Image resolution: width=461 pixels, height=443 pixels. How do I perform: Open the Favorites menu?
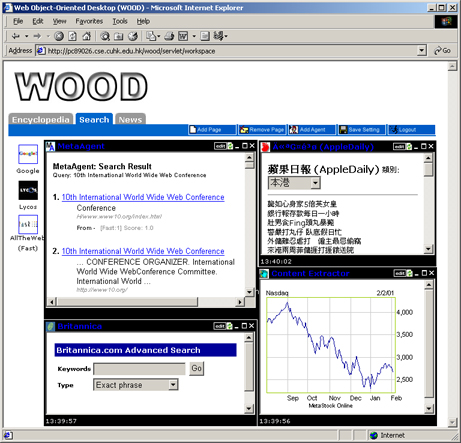[89, 21]
